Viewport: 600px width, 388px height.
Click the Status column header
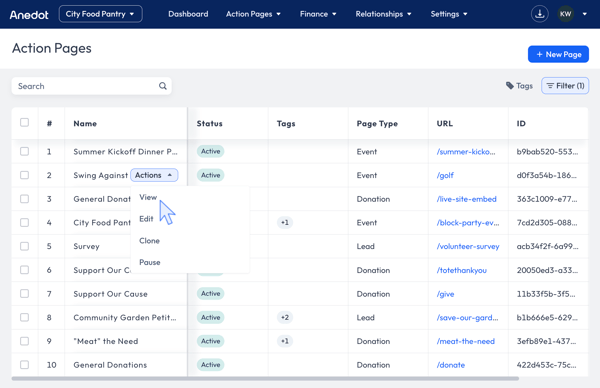pyautogui.click(x=209, y=124)
